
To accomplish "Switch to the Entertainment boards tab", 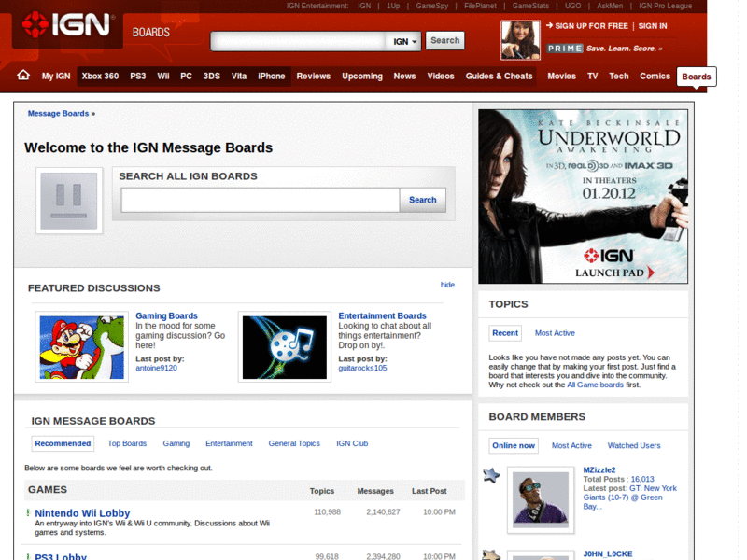I will click(229, 443).
